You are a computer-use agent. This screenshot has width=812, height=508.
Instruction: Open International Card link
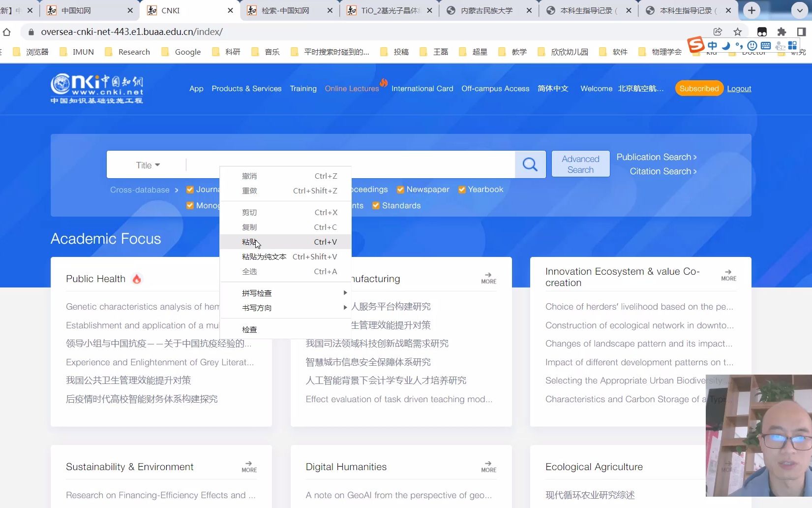tap(422, 89)
